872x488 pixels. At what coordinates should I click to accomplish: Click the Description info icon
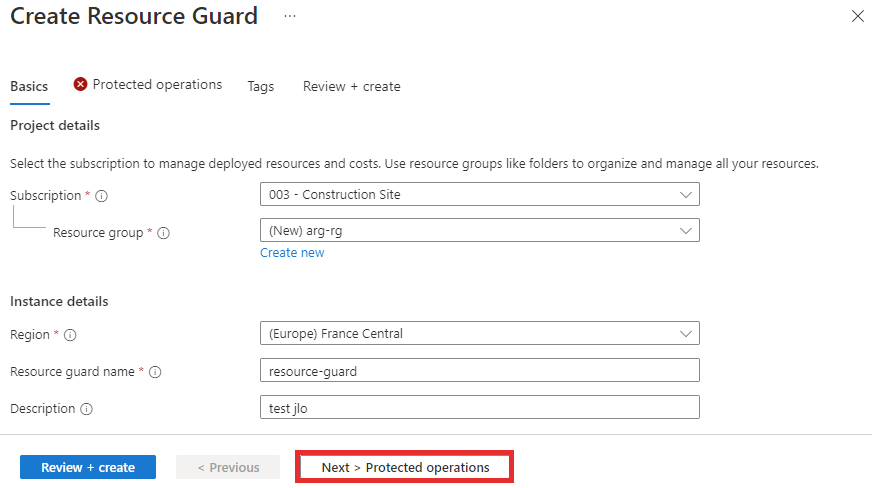point(86,409)
